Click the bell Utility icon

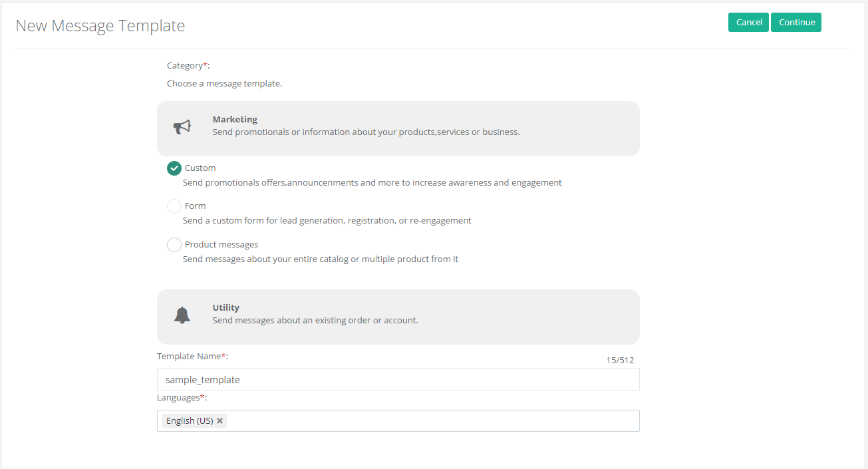[182, 315]
